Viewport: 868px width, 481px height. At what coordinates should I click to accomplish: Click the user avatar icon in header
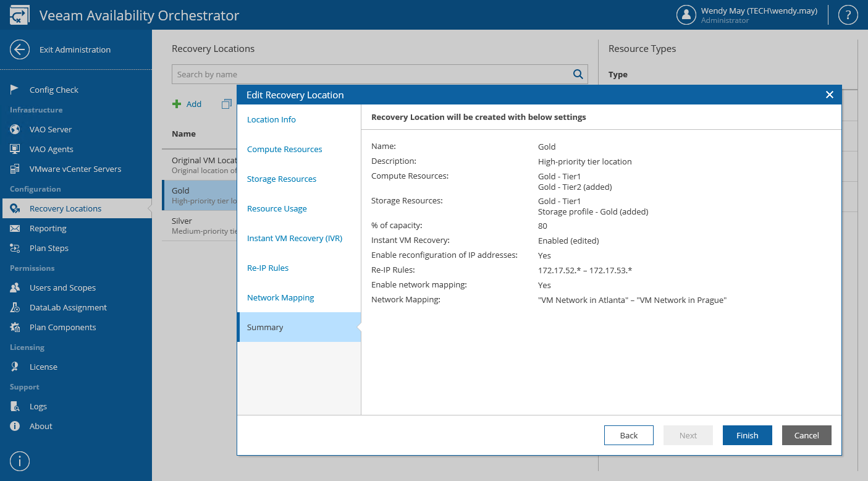pos(686,15)
